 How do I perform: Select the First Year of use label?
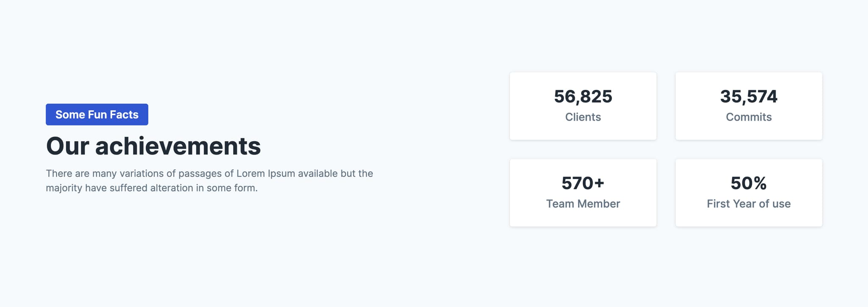tap(748, 204)
